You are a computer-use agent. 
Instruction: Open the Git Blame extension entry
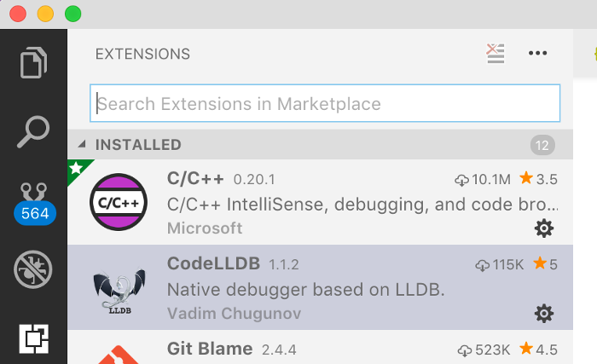coord(320,347)
